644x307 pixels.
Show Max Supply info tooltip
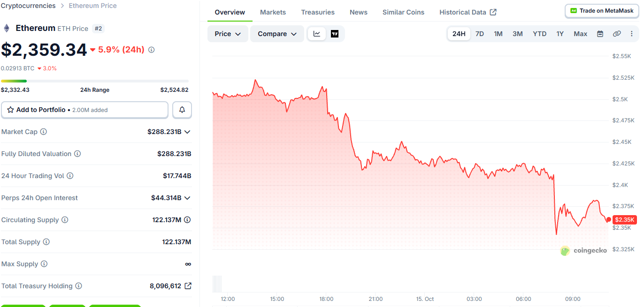point(44,264)
